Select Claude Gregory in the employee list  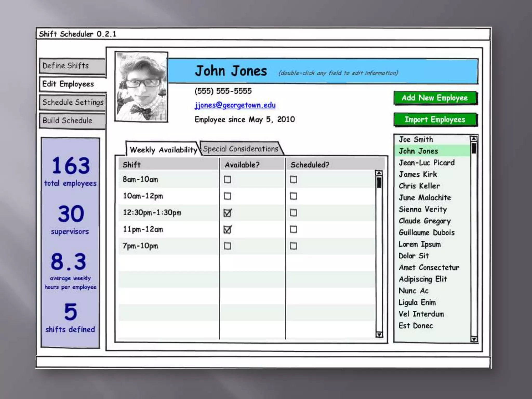(x=432, y=221)
